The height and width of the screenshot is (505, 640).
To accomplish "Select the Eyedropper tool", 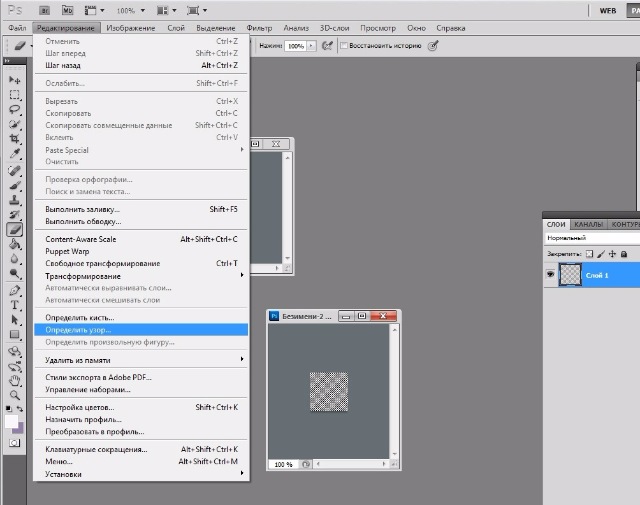I will pos(15,154).
